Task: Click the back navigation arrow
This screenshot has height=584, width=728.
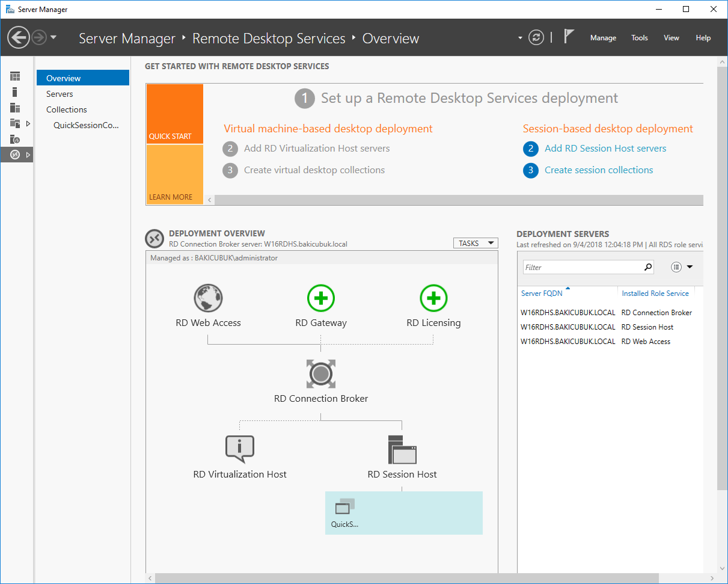Action: point(19,38)
